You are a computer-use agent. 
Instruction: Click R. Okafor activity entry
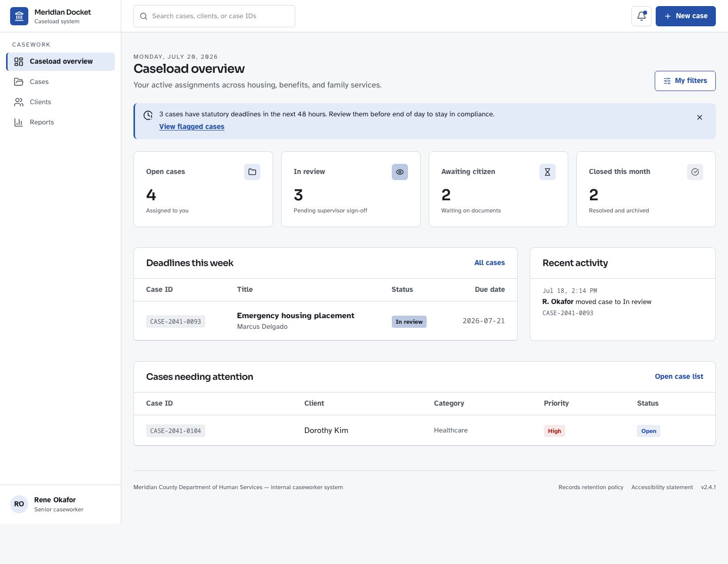click(x=597, y=302)
